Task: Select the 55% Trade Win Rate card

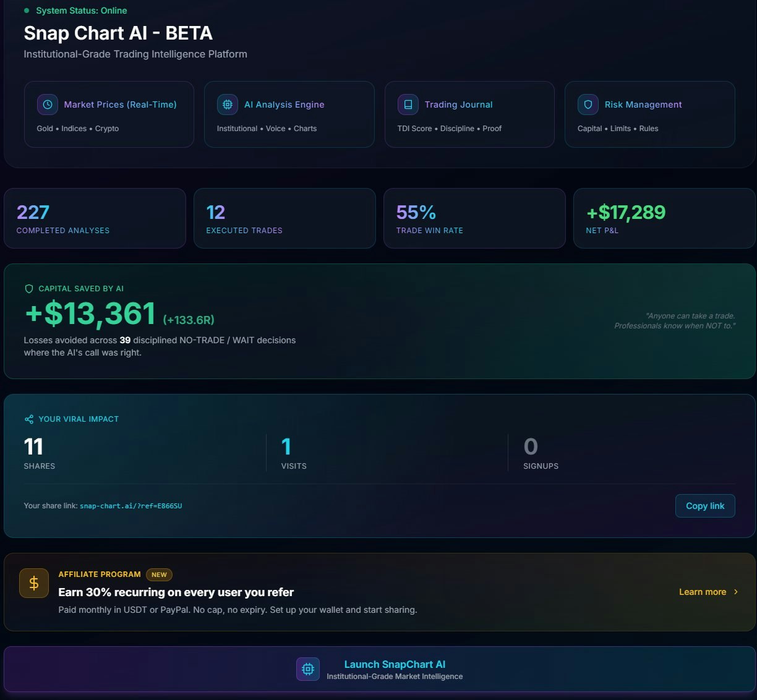Action: 474,218
